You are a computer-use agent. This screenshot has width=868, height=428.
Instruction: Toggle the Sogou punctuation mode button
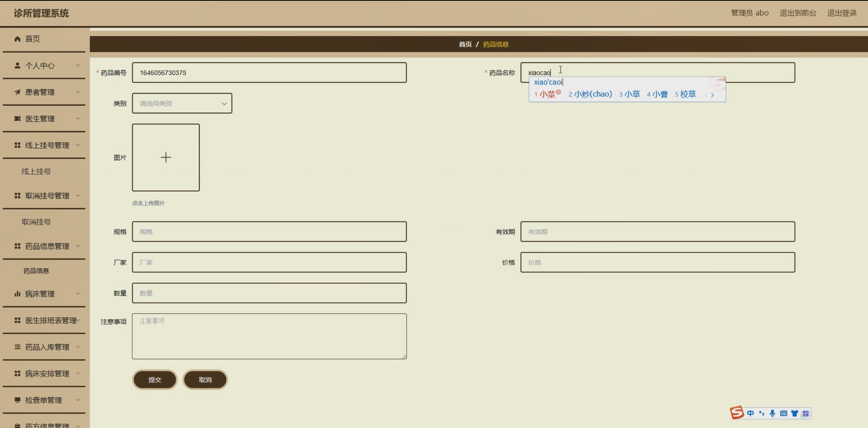(762, 413)
